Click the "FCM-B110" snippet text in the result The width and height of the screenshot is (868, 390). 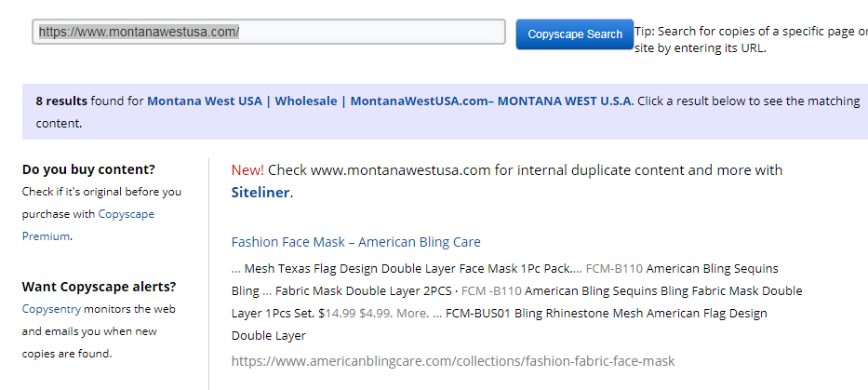point(614,269)
